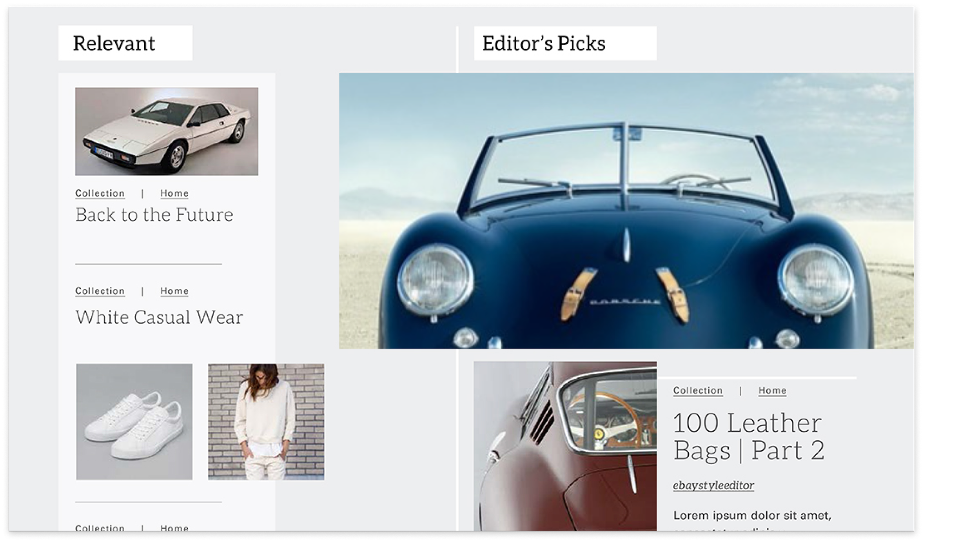Screen dimensions: 980x541
Task: Click Home link above Back to the Future
Action: click(174, 193)
